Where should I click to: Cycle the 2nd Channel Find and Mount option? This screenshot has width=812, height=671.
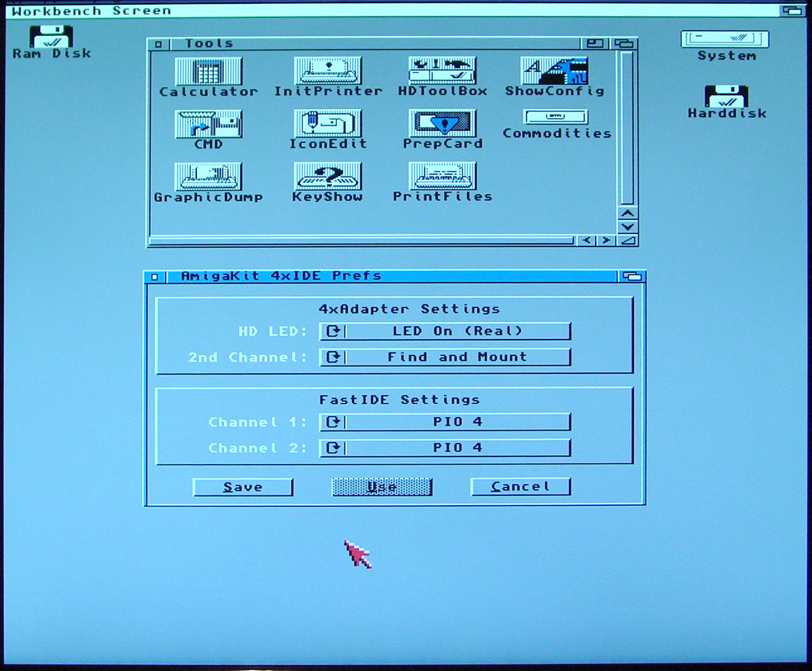(445, 357)
